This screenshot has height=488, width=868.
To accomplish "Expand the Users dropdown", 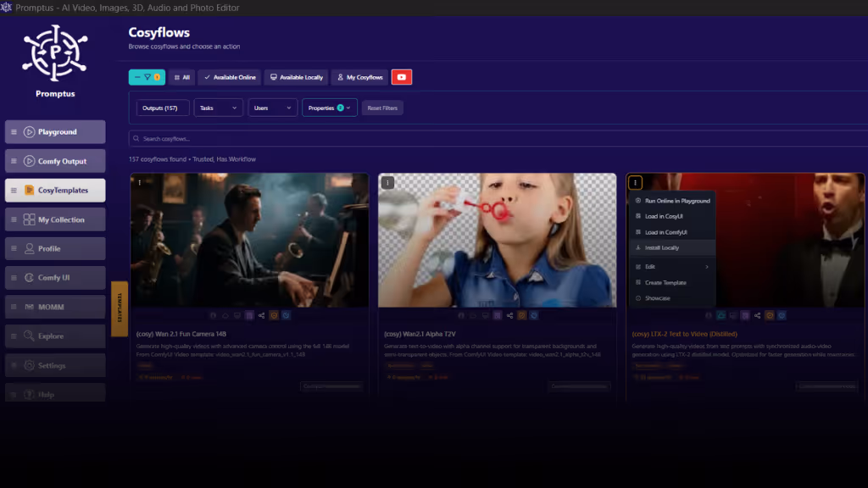I will [x=272, y=108].
